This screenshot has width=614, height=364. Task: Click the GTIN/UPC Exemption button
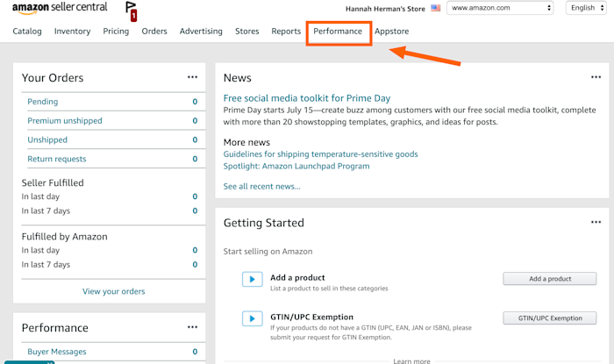(550, 318)
